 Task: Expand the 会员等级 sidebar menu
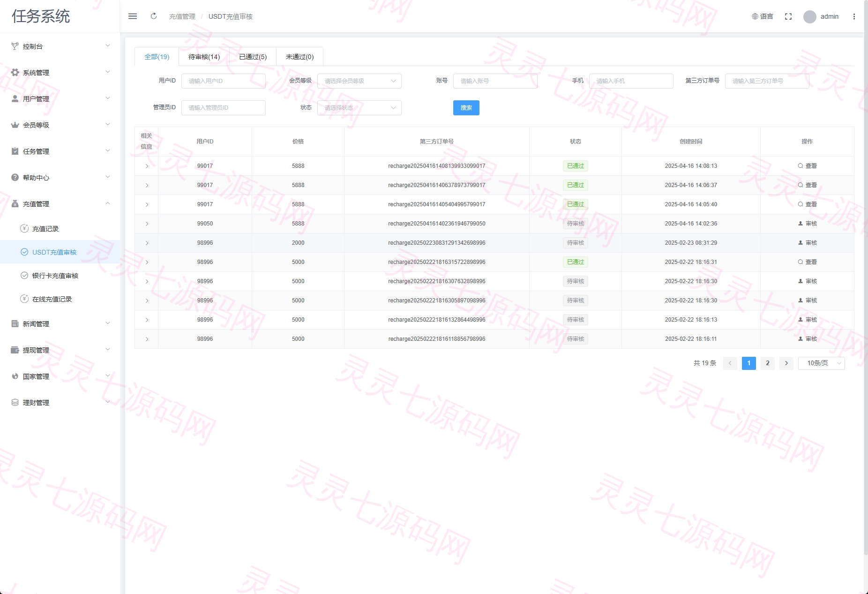point(60,125)
